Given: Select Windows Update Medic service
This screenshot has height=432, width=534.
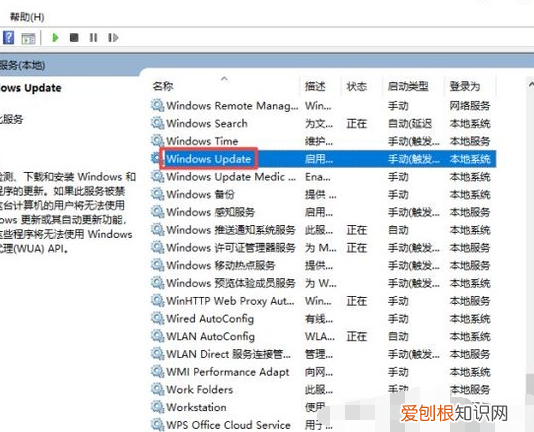Looking at the screenshot, I should (323, 176).
